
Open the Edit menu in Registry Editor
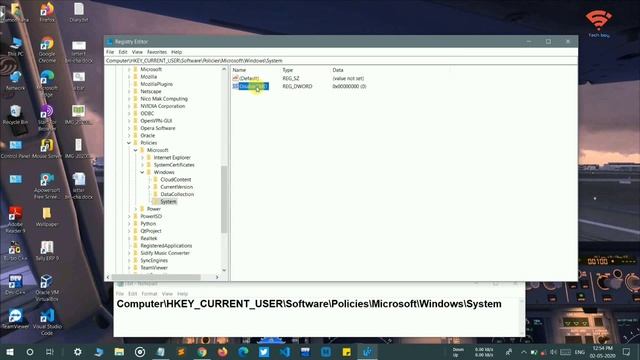tap(123, 52)
